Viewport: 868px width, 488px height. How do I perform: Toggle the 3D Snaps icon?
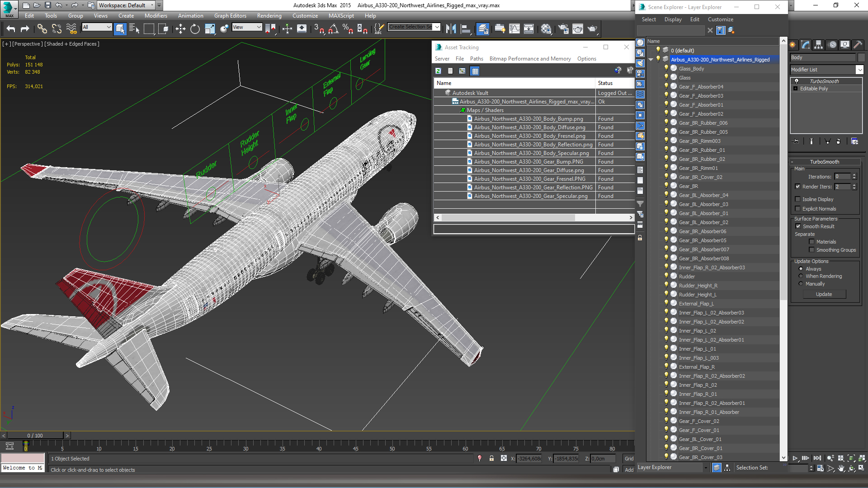click(319, 29)
